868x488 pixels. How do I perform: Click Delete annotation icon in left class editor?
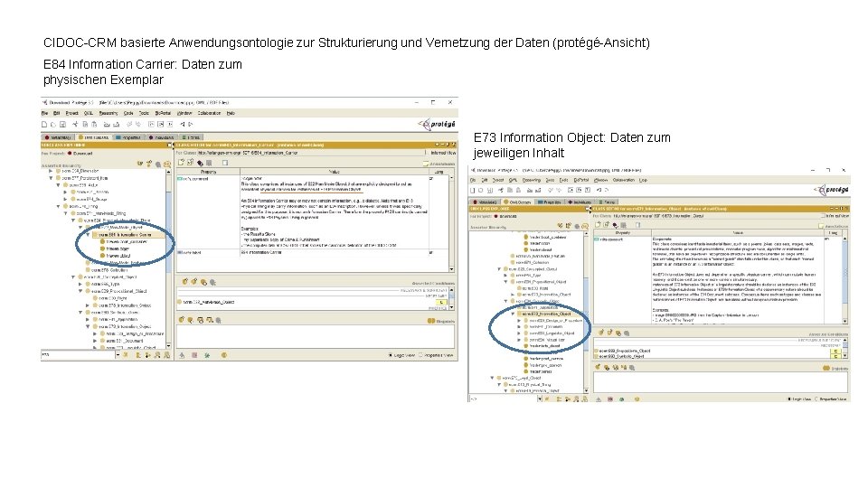(x=209, y=163)
